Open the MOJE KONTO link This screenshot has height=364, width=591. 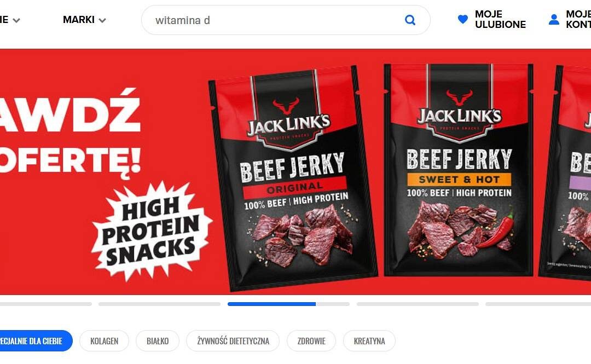click(x=578, y=19)
